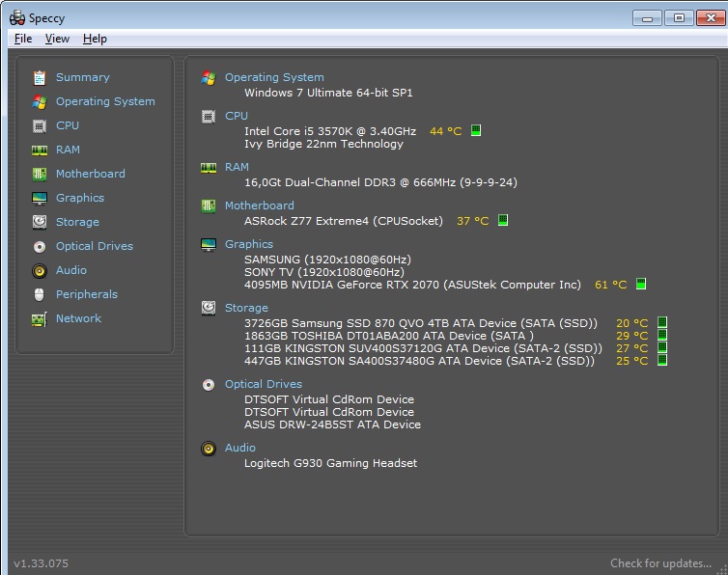Select Summary in the sidebar
The height and width of the screenshot is (575, 728).
[x=83, y=77]
